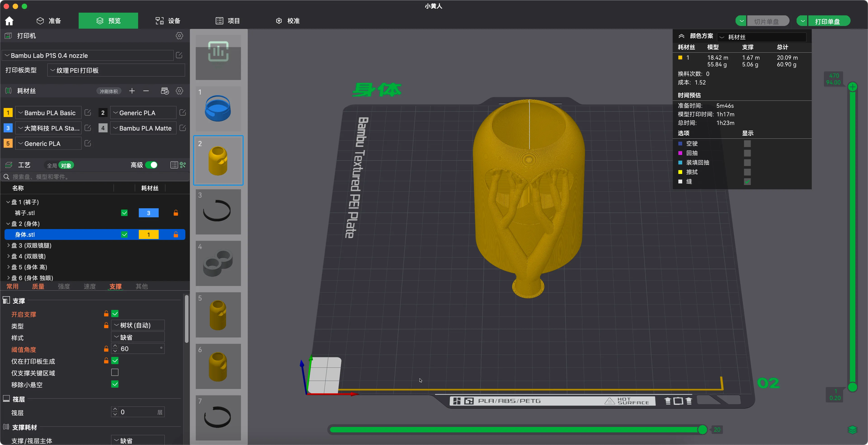Add custom layer on vertical slider
Viewport: 868px width, 445px height.
(852, 87)
